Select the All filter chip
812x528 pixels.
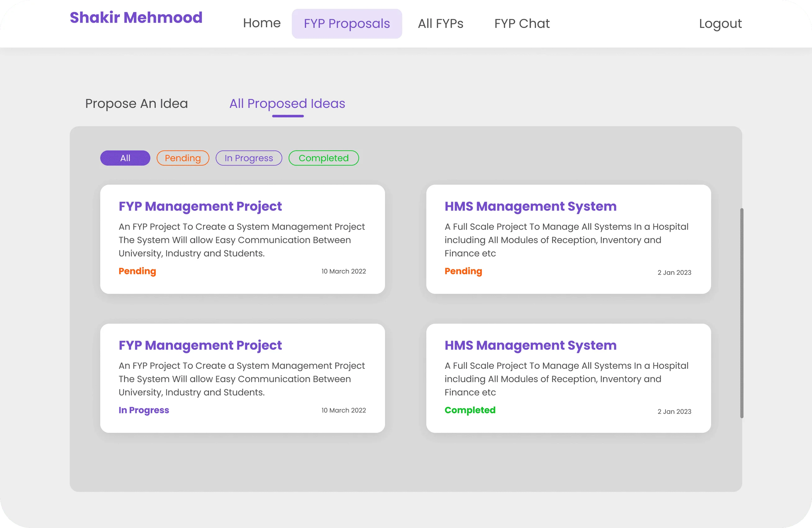tap(125, 158)
